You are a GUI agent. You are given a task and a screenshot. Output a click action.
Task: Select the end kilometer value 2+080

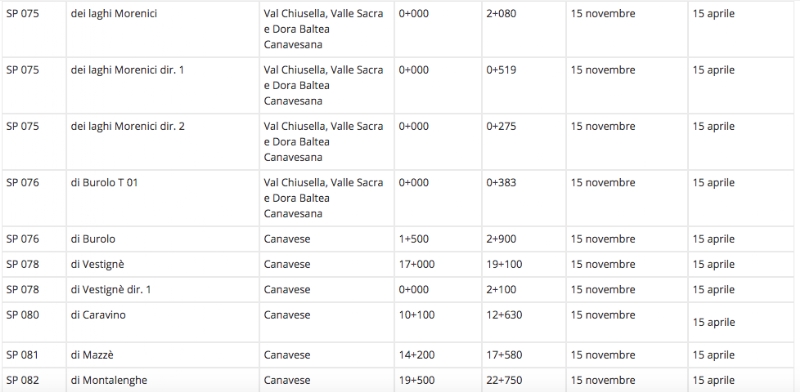point(501,14)
